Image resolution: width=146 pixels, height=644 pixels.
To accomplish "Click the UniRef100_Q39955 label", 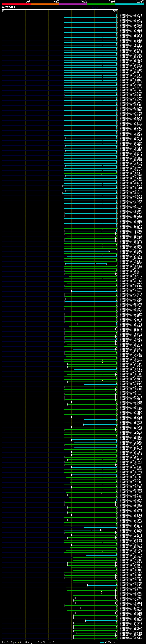I will (131, 263).
